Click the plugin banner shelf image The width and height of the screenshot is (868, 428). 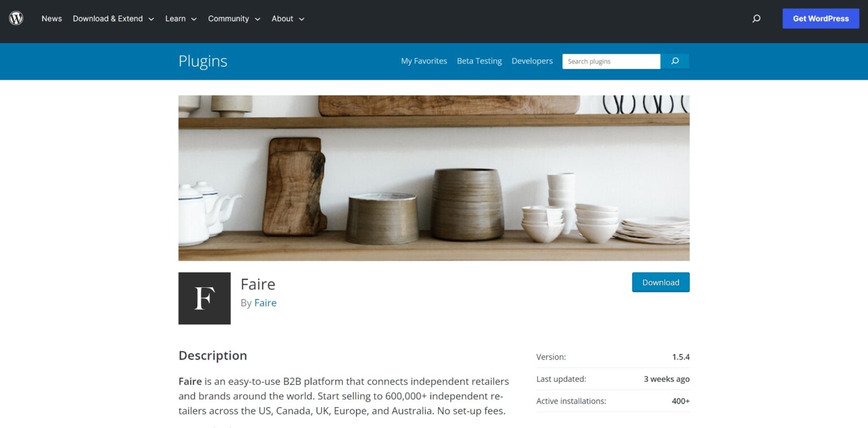coord(434,178)
